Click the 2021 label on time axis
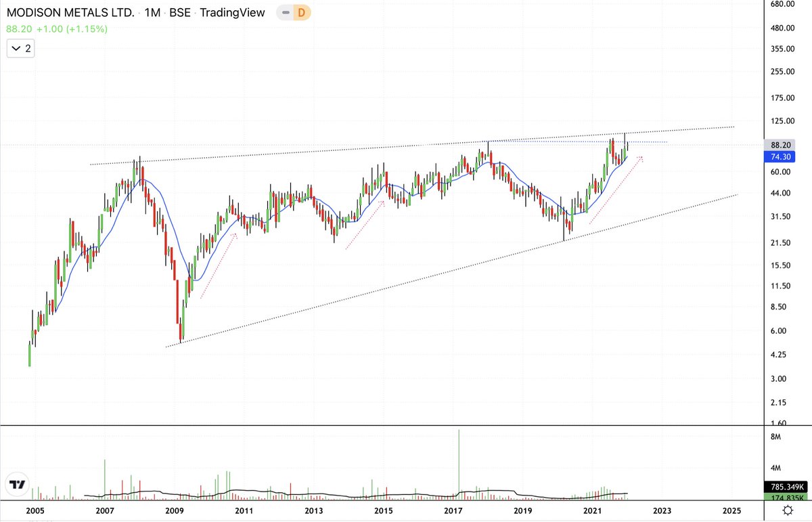This screenshot has width=812, height=522. tap(592, 510)
